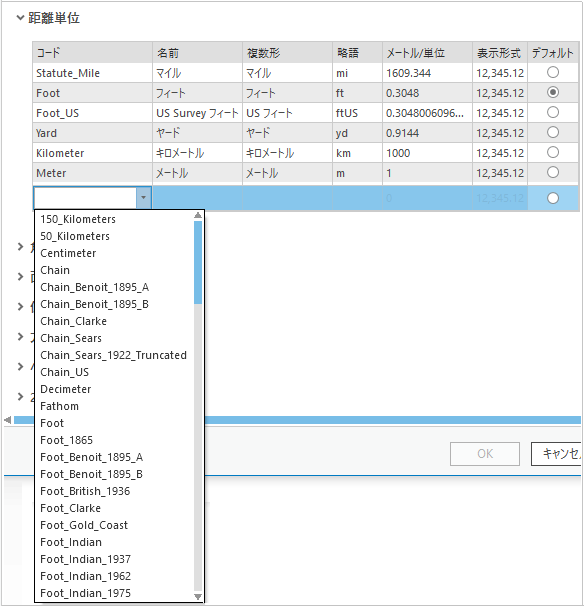Viewport: 584px width, 606px height.
Task: Click the US Survey フィート name cell
Action: (198, 113)
